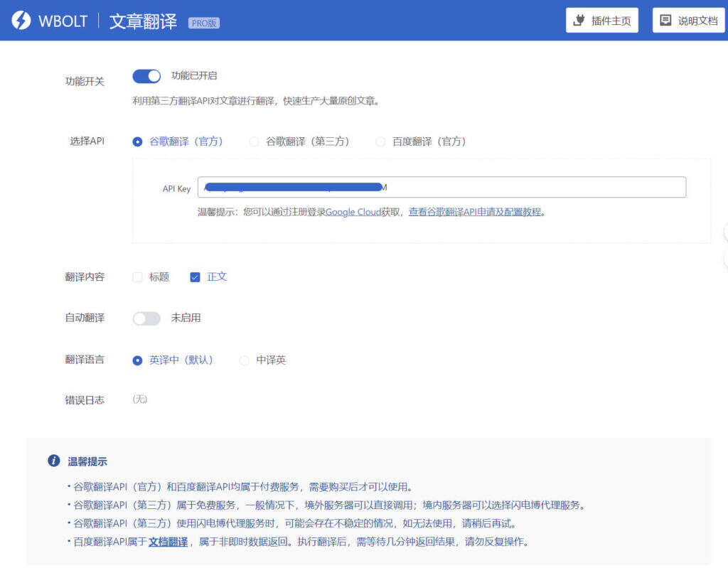Viewport: 728px width, 568px height.
Task: Open 查看谷歌翻译API申请及配置教程 link
Action: tap(474, 212)
